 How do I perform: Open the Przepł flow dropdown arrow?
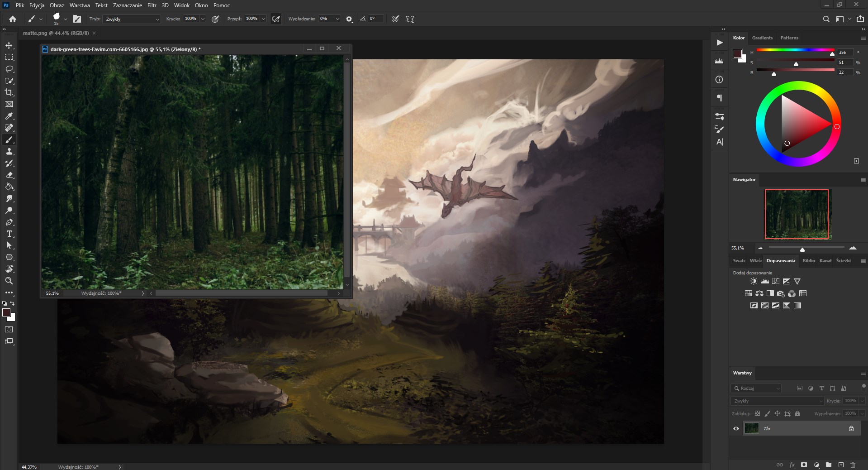[x=263, y=19]
